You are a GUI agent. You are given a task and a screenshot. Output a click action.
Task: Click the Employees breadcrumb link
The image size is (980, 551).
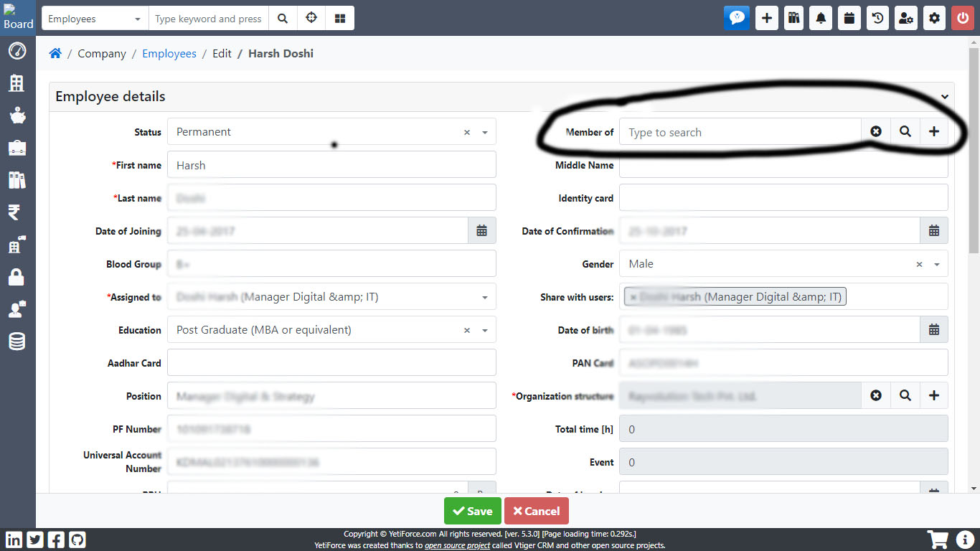[169, 53]
